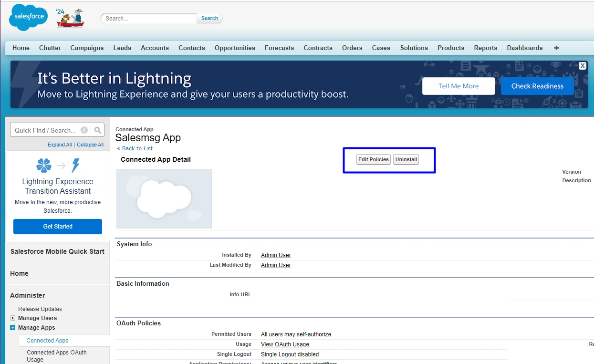The height and width of the screenshot is (364, 594).
Task: Open the Chatter tab
Action: (x=50, y=48)
